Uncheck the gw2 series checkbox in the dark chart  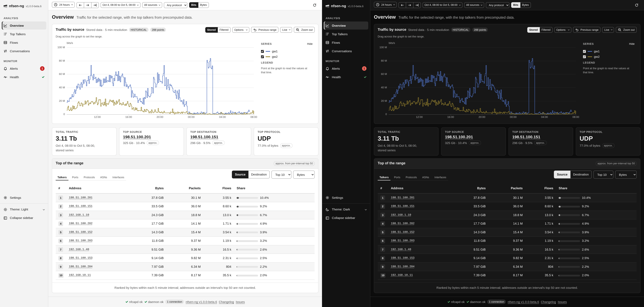click(x=584, y=57)
